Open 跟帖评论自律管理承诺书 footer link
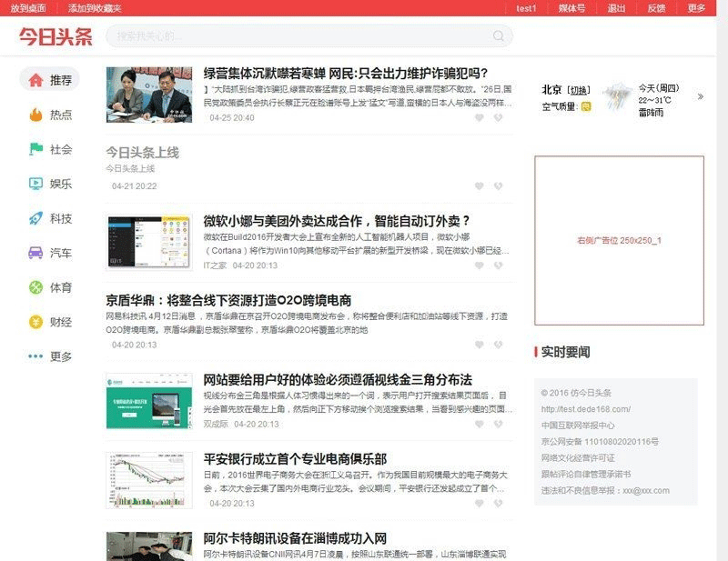This screenshot has width=728, height=561. (x=586, y=475)
